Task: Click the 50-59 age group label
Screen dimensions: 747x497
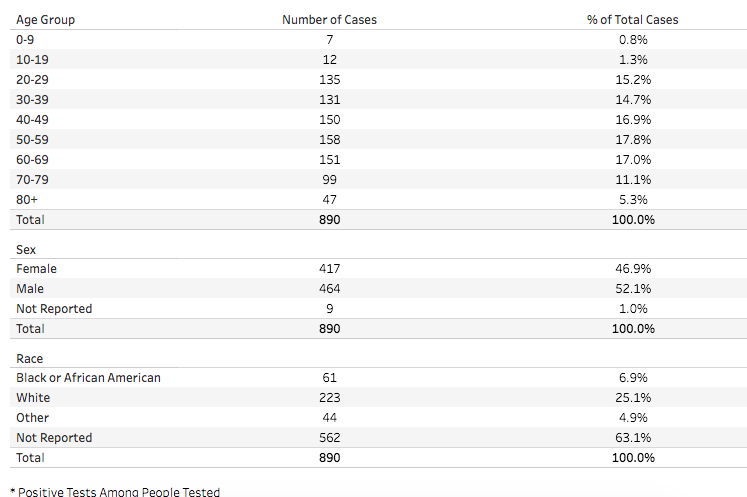Action: pyautogui.click(x=33, y=139)
